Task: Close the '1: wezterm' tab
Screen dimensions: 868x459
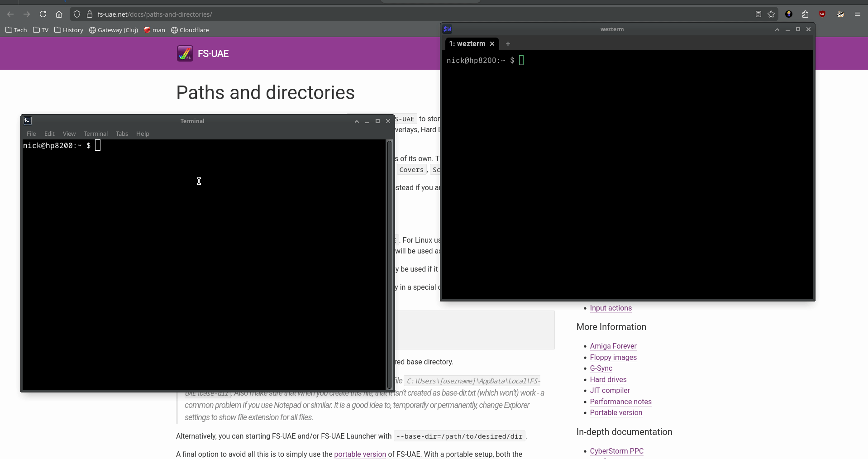Action: coord(492,44)
